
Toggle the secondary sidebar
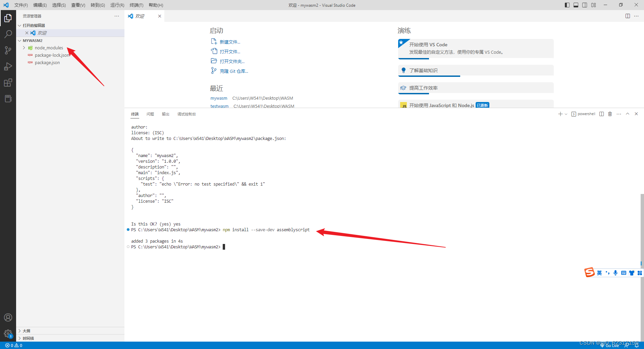(x=584, y=5)
